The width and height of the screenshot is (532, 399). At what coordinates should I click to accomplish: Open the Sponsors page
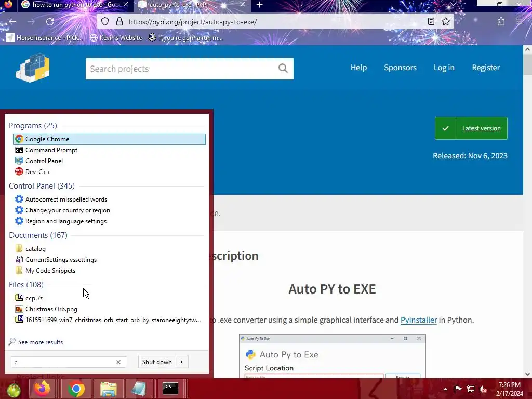pos(401,68)
